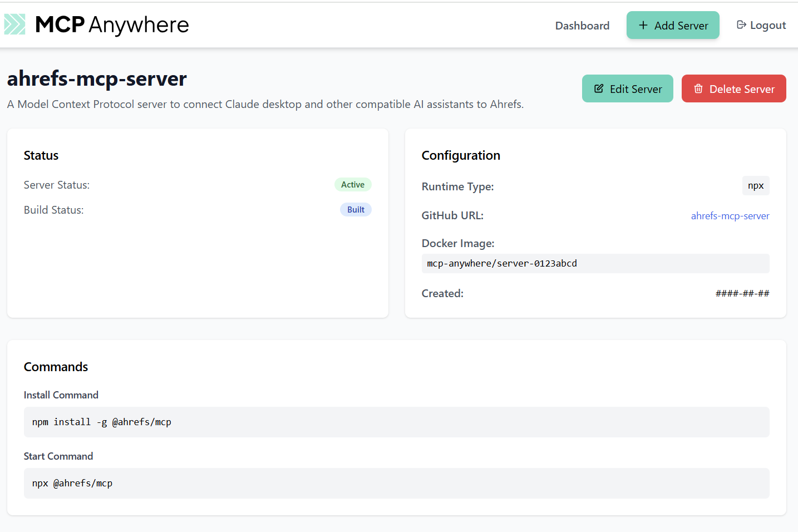Click the Start Command label
The width and height of the screenshot is (798, 532).
click(58, 456)
